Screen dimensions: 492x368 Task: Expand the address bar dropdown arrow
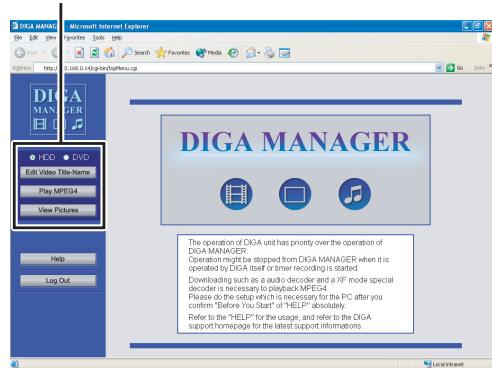click(x=439, y=68)
